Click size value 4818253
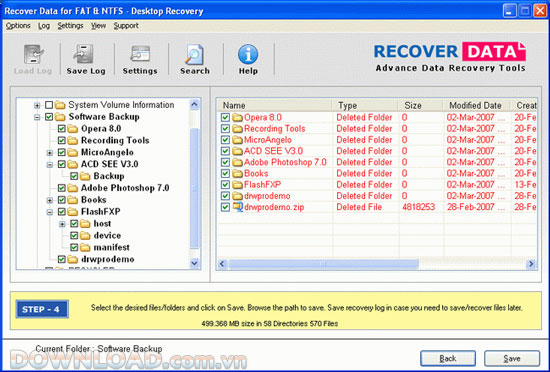This screenshot has height=372, width=550. click(x=418, y=207)
